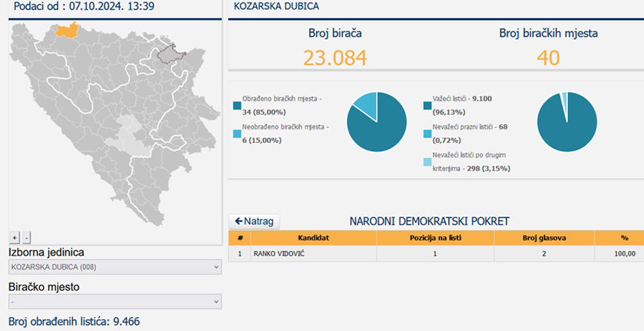The height and width of the screenshot is (331, 644).
Task: Expand the Biračko mjesto dropdown
Action: click(114, 302)
